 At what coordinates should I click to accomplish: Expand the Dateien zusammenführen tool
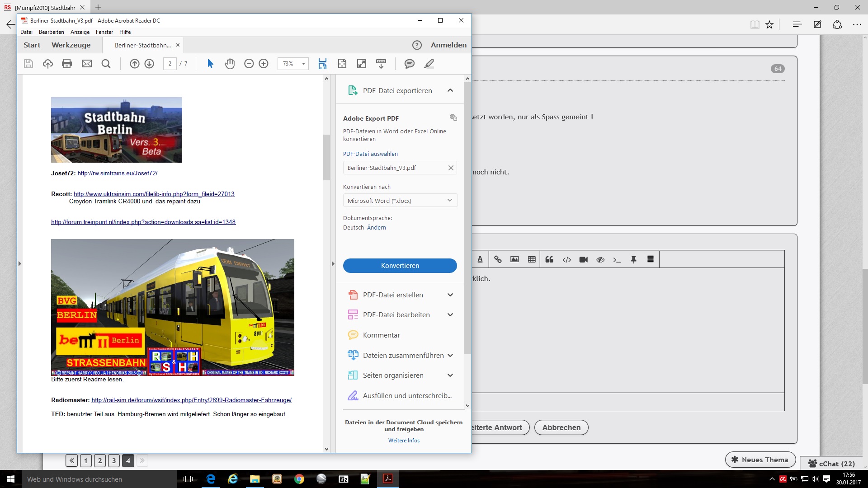coord(450,356)
